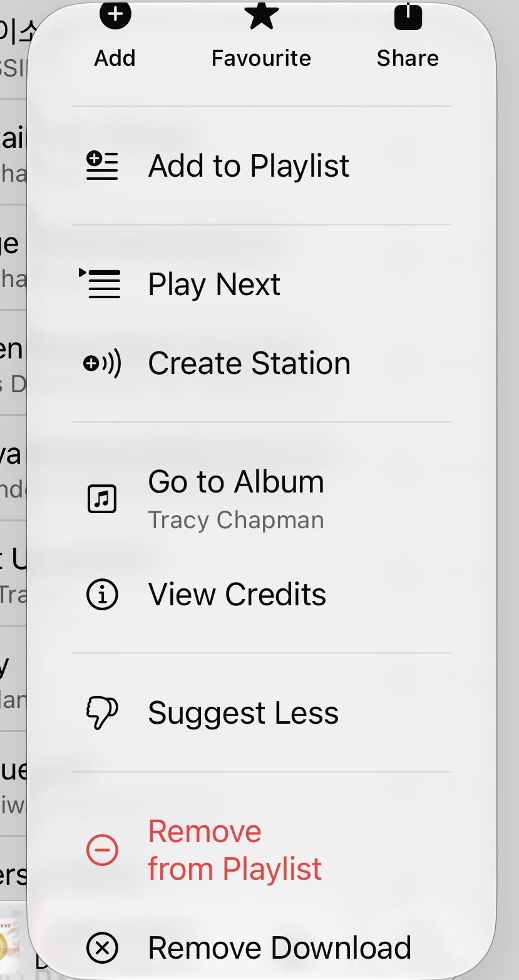Tap the Favourite star icon

pos(261,14)
